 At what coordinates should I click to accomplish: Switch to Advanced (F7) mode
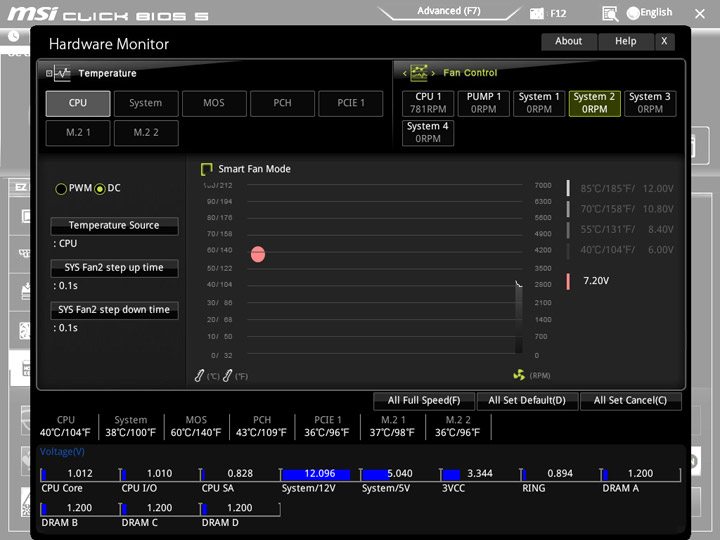449,11
